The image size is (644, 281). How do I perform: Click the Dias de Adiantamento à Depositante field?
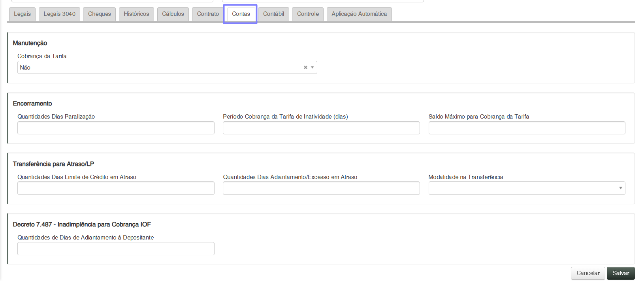click(x=116, y=249)
